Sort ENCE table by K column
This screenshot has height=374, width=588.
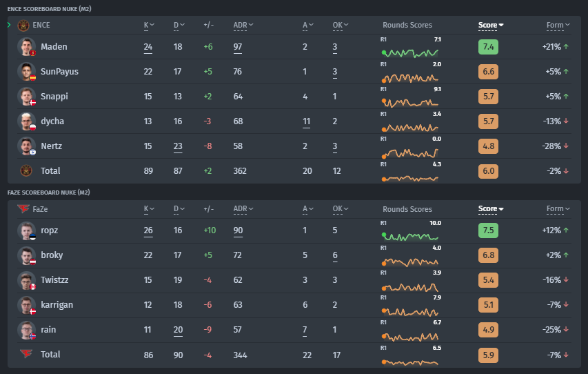(x=149, y=25)
